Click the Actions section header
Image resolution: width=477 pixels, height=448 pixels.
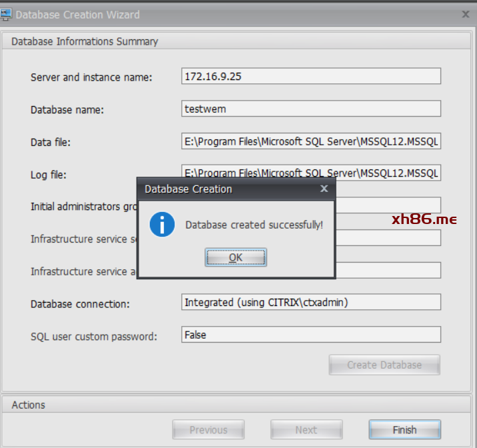29,405
